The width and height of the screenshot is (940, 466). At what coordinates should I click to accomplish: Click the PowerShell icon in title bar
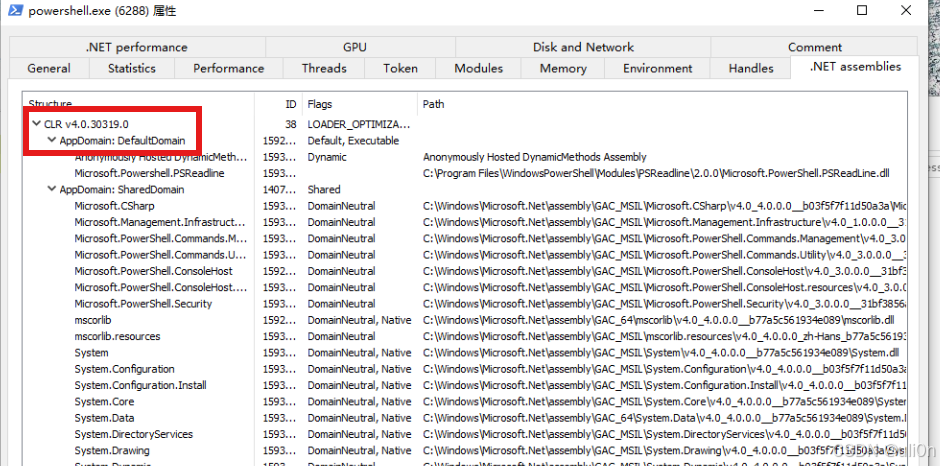17,11
